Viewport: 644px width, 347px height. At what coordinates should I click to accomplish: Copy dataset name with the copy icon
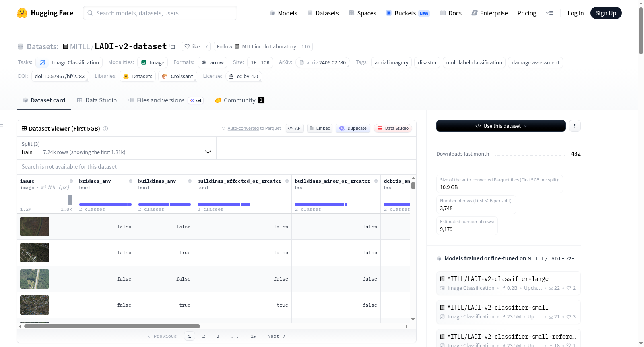tap(172, 46)
